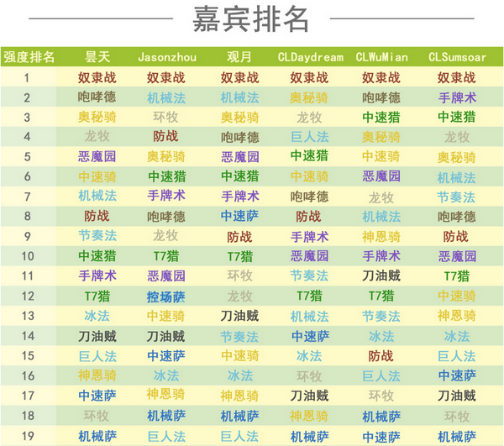Click 刀油贼 in Jasonzhou's rank 14 row
The width and height of the screenshot is (504, 446).
(x=165, y=336)
